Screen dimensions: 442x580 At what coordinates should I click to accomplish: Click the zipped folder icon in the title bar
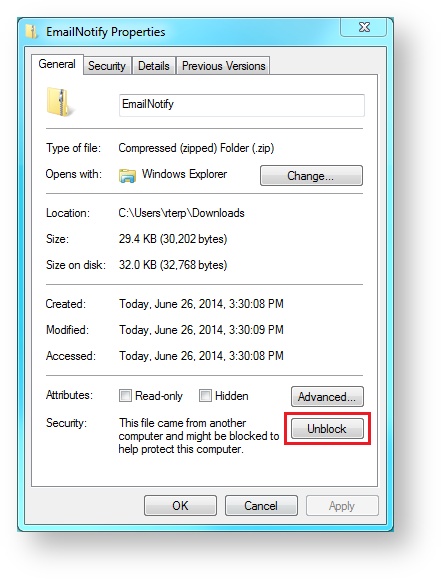[32, 31]
